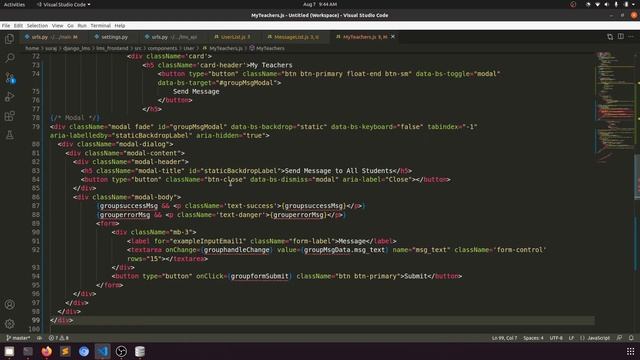640x360 pixels.
Task: Click 'django_lms' in the breadcrumb path
Action: [x=76, y=48]
